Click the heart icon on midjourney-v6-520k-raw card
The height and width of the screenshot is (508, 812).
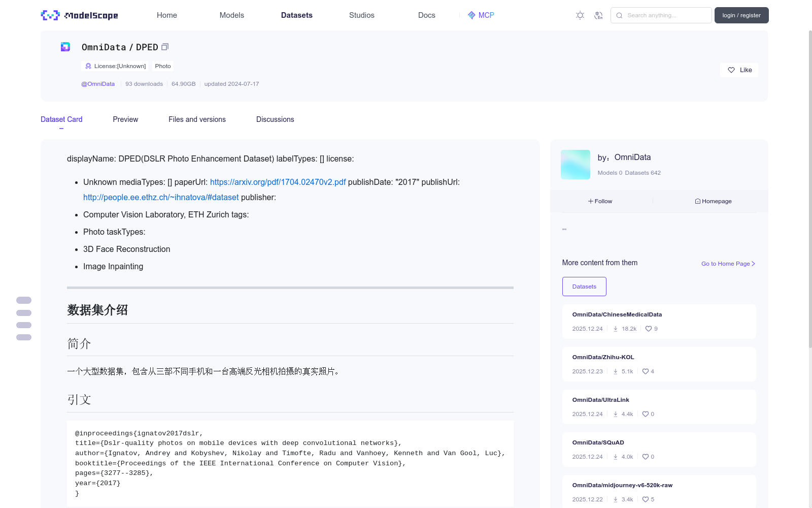click(x=646, y=499)
